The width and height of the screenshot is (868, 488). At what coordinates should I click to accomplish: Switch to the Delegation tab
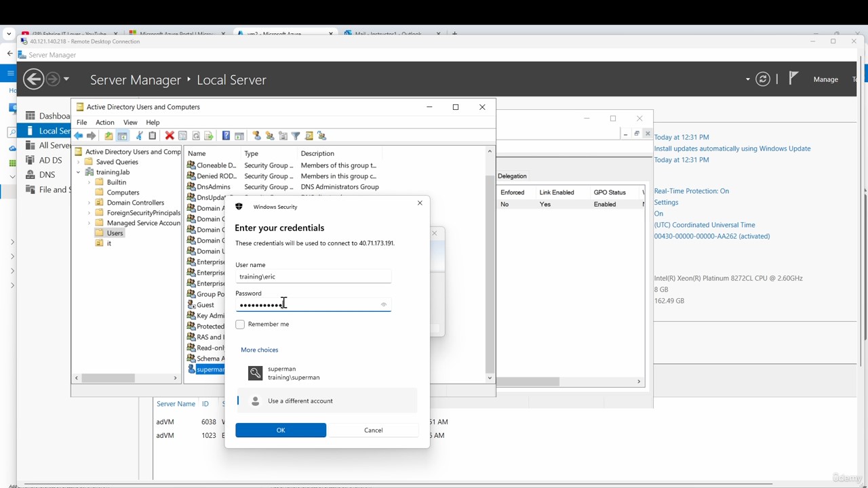(x=512, y=176)
